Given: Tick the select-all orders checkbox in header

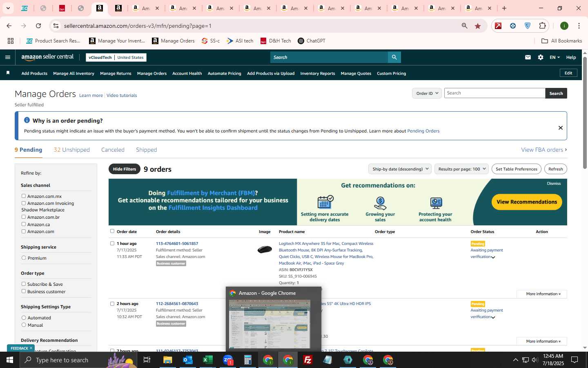Looking at the screenshot, I should [112, 231].
